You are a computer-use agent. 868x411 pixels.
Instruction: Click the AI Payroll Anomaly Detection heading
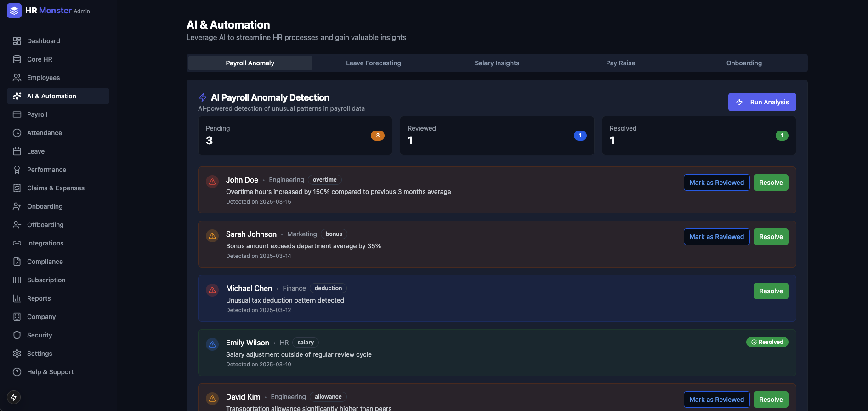pyautogui.click(x=270, y=97)
